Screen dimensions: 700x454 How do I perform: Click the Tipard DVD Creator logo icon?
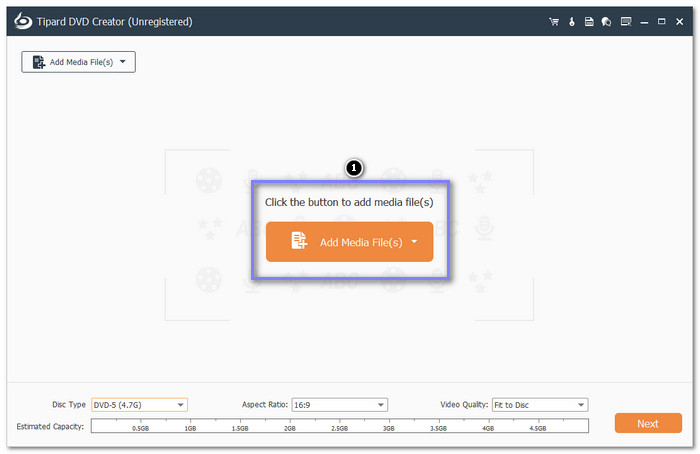click(22, 21)
